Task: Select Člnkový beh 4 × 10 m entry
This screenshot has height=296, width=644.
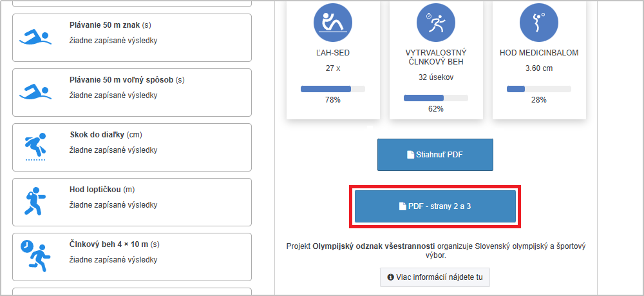Action: pyautogui.click(x=132, y=257)
